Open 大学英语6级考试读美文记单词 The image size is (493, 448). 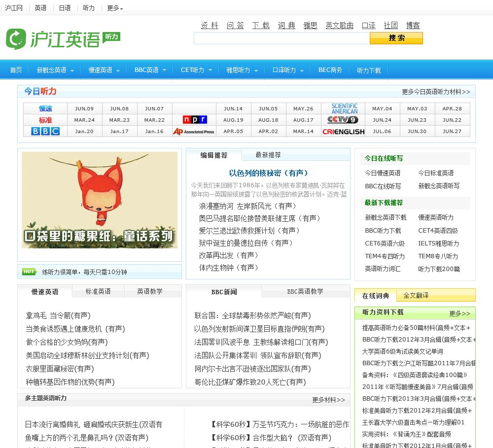[x=403, y=351]
